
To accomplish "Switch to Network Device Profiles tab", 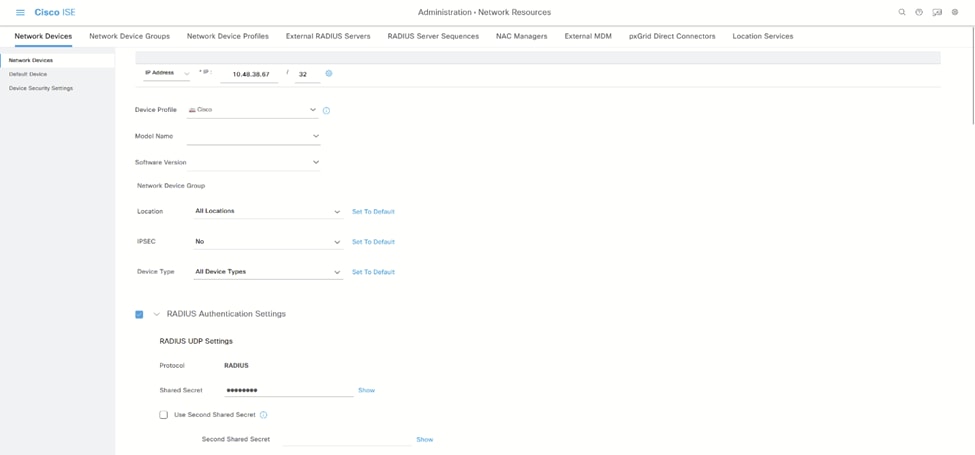I will (228, 36).
